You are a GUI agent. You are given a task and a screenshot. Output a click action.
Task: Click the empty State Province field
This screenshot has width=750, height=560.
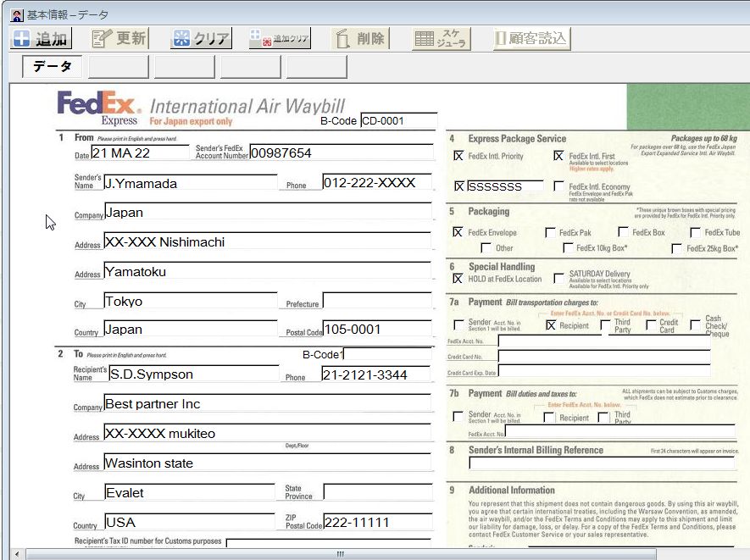coord(378,491)
